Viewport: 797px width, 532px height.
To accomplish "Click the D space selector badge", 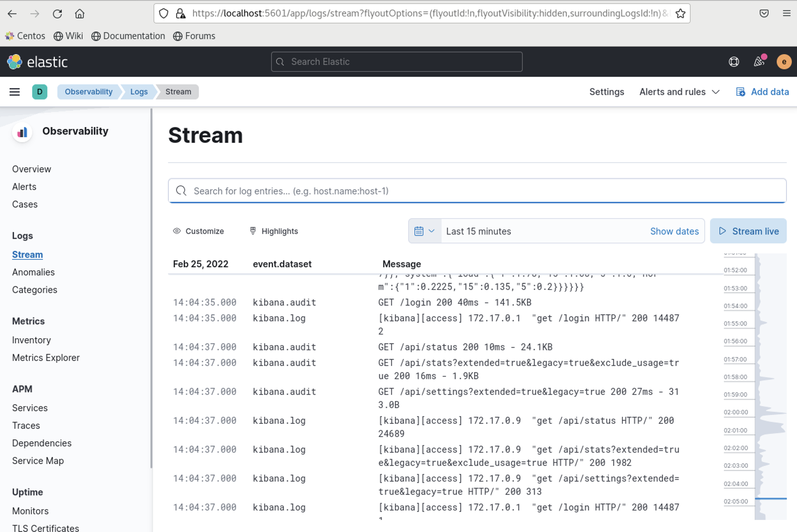I will pos(40,92).
